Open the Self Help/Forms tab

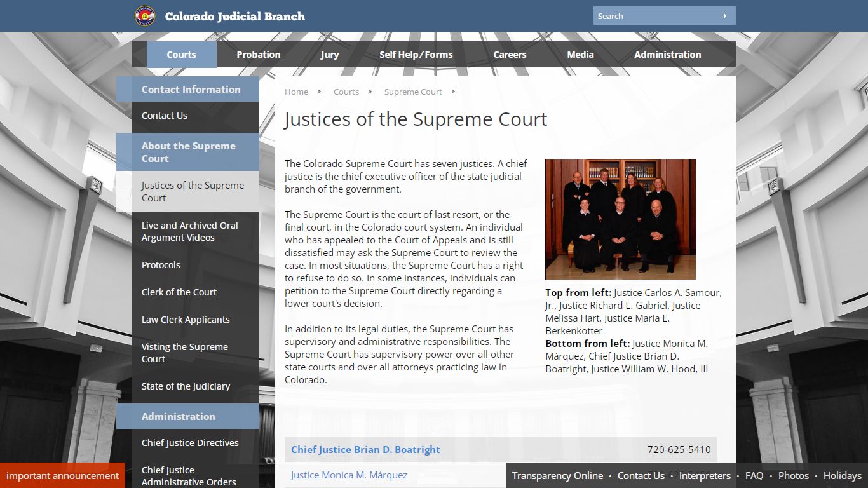click(x=416, y=55)
